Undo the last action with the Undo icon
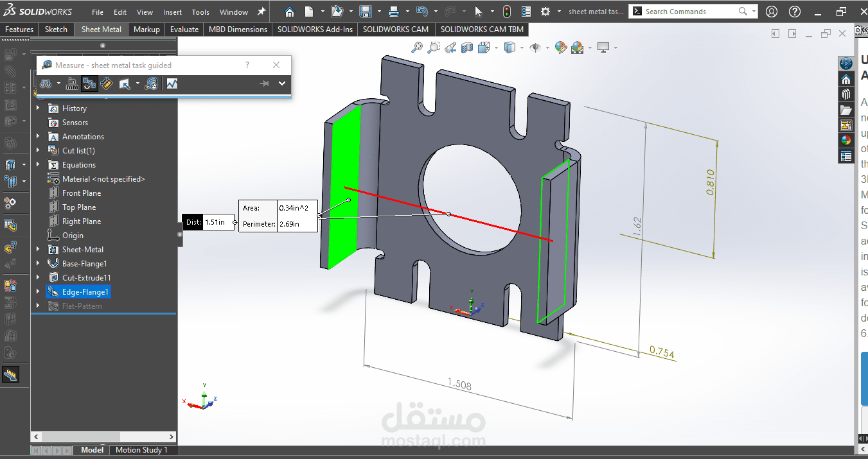Image resolution: width=868 pixels, height=459 pixels. pos(421,12)
